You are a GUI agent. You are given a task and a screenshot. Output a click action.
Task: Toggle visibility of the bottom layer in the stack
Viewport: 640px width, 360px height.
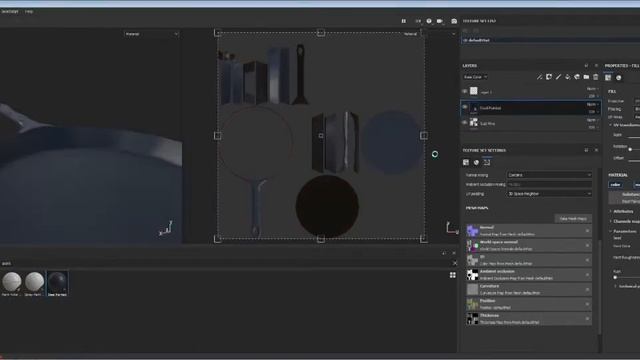(465, 122)
